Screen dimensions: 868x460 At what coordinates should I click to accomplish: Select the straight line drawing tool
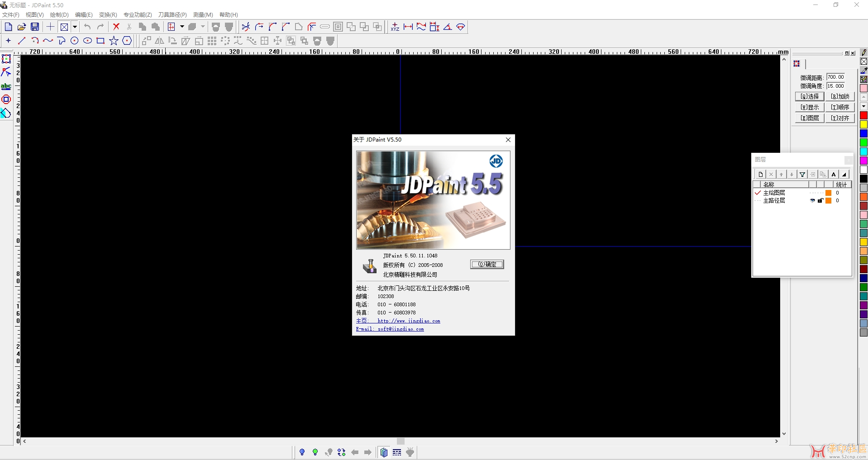point(21,41)
